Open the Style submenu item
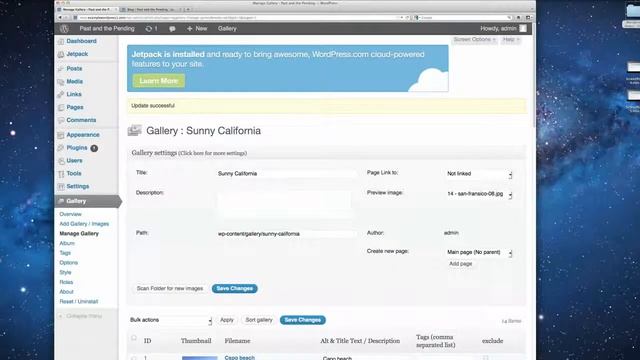 pos(65,273)
